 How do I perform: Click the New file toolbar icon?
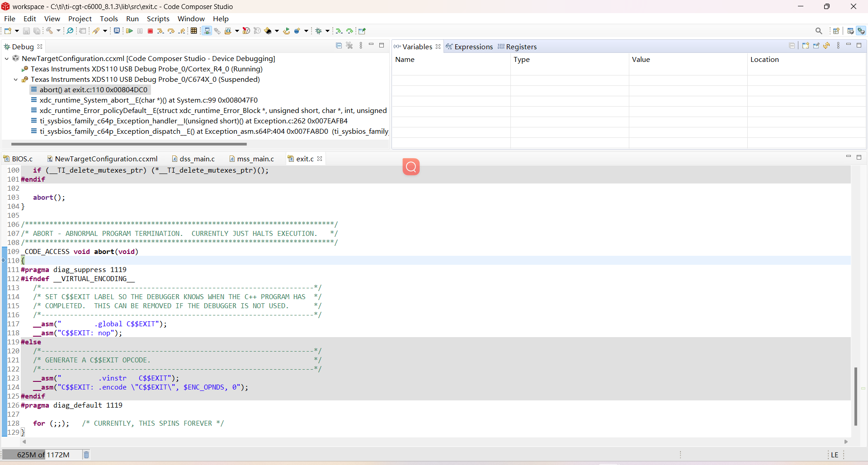pos(8,31)
